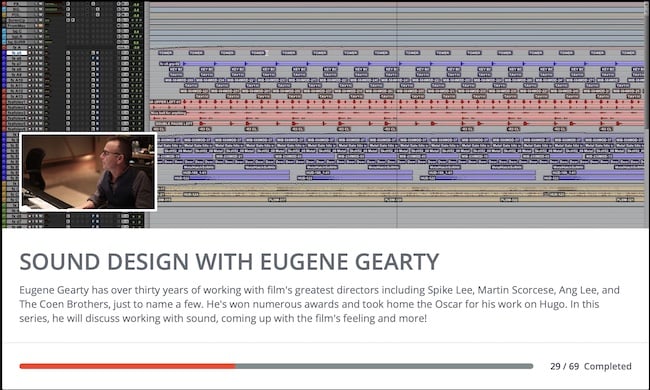Select the blue clip with arrow markers under the gray clips
Viewport: 650px width, 390px height.
[402, 63]
